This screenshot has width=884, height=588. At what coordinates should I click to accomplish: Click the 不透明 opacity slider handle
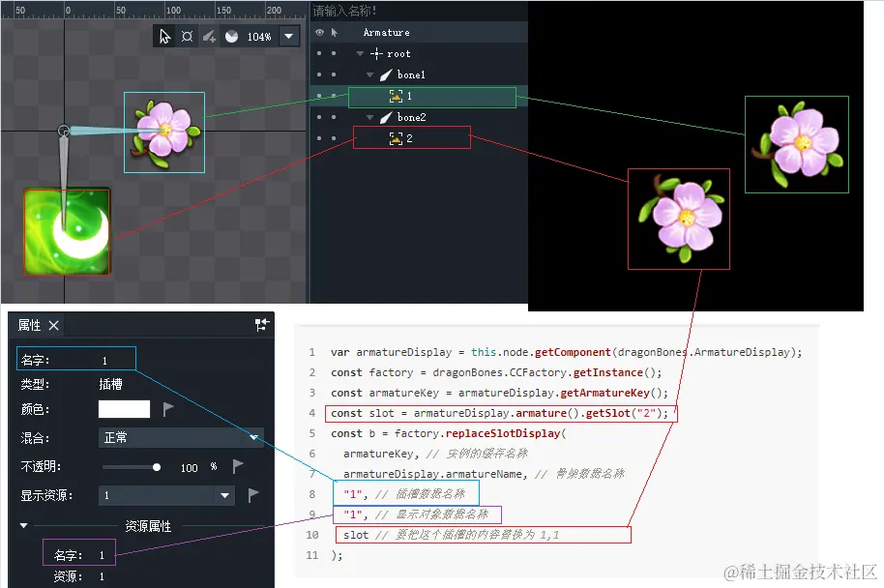[157, 467]
